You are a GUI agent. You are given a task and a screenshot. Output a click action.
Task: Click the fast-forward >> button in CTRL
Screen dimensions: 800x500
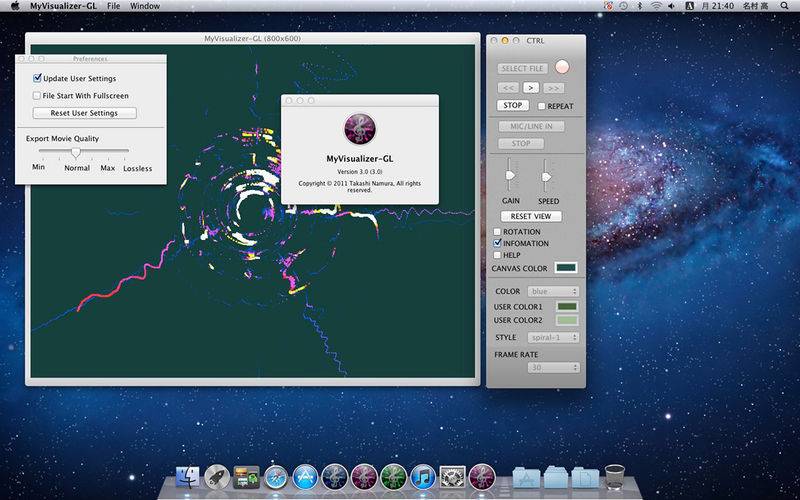(x=554, y=88)
